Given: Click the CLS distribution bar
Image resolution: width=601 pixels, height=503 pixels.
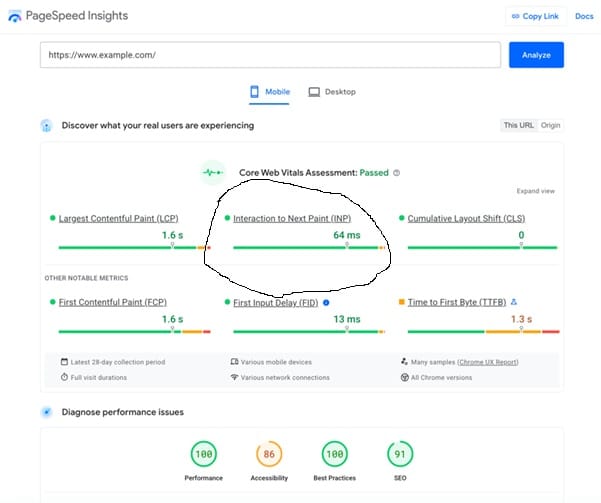Looking at the screenshot, I should pos(482,248).
